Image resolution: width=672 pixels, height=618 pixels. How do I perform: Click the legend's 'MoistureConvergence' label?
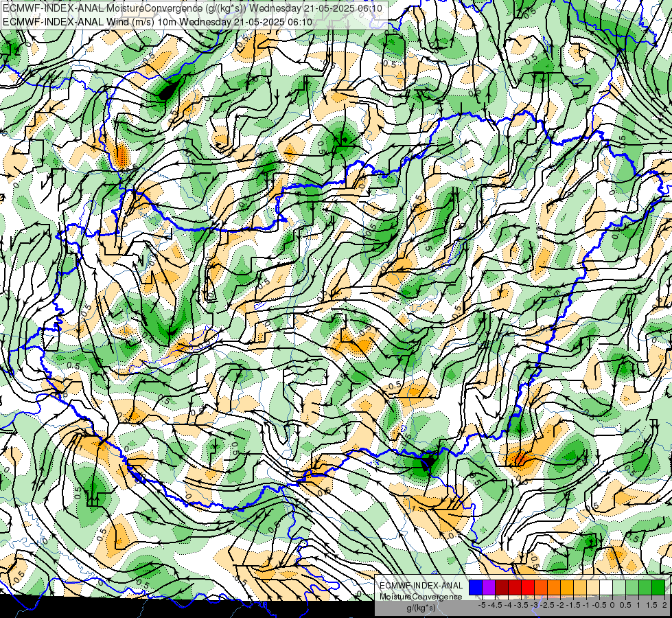(421, 597)
